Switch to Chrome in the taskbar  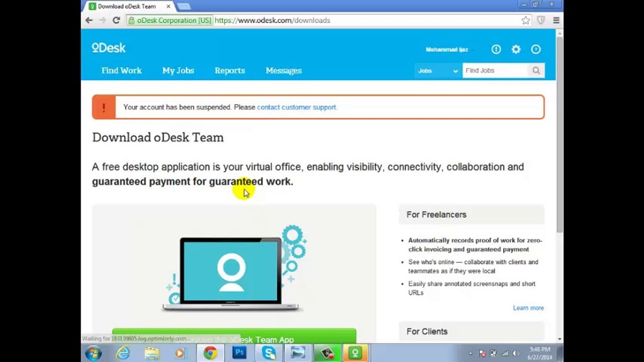(x=210, y=353)
